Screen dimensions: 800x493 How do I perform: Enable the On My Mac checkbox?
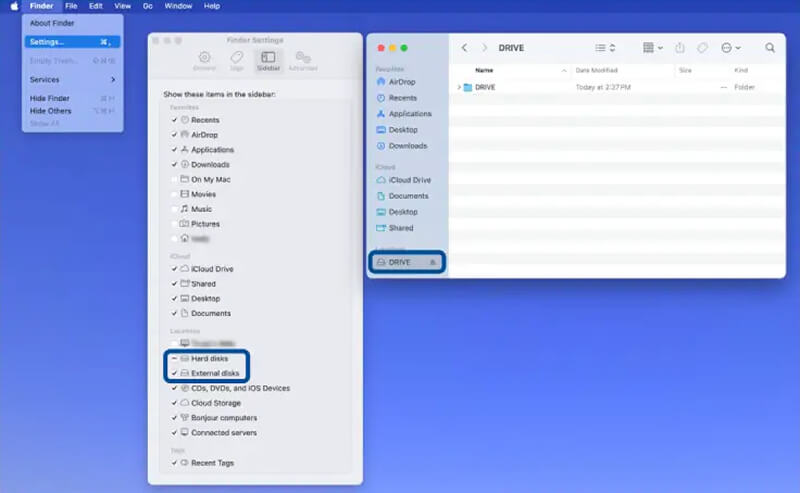click(174, 180)
